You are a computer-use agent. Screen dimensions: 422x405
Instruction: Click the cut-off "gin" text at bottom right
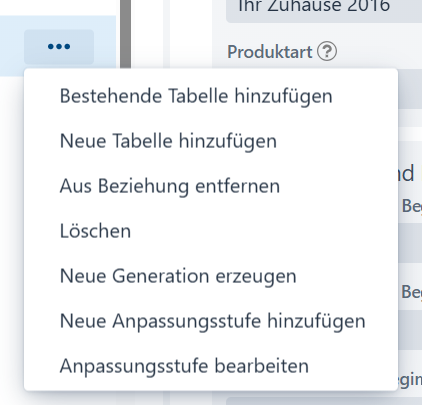pos(410,380)
